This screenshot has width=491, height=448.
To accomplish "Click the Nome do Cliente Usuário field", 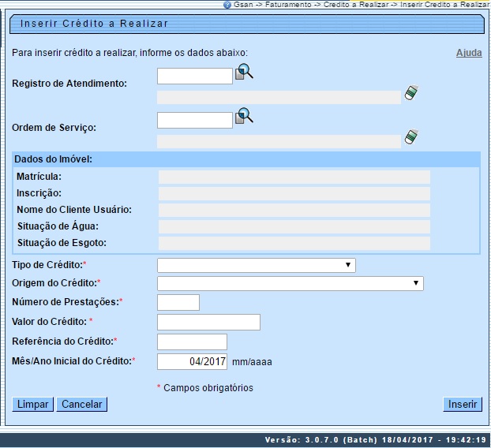I will [294, 211].
